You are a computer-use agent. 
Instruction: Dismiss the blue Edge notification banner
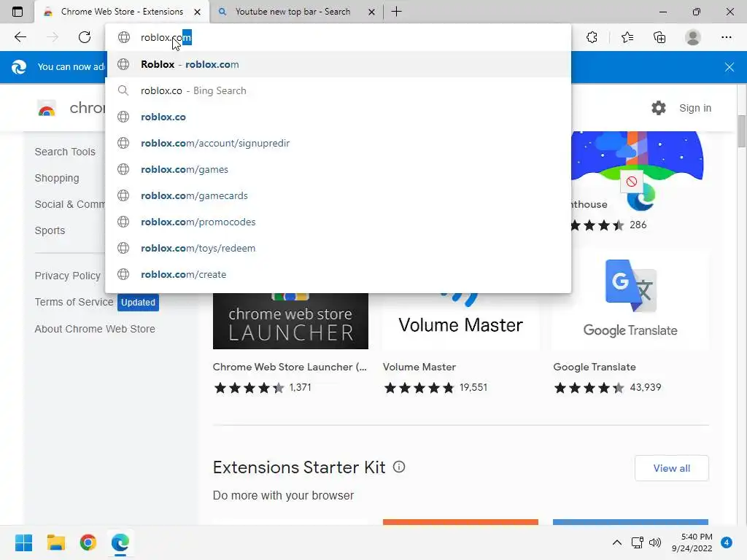[729, 67]
